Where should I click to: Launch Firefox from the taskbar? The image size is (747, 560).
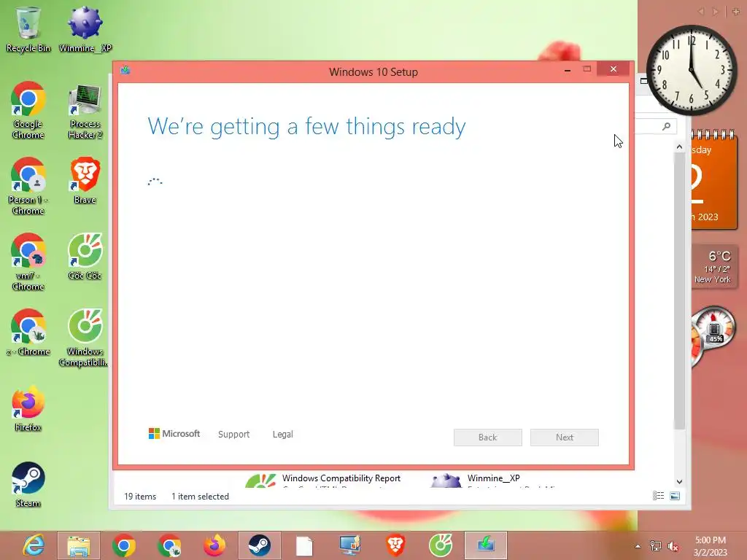(214, 545)
